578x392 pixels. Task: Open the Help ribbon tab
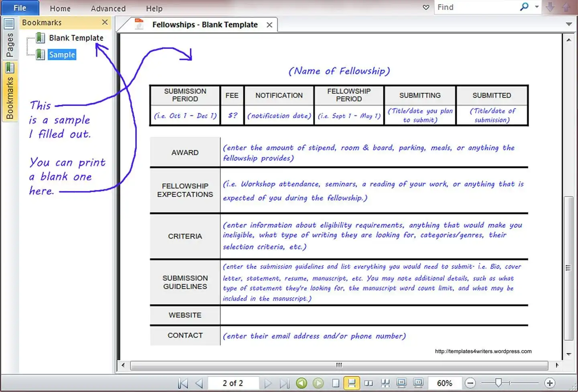[154, 8]
